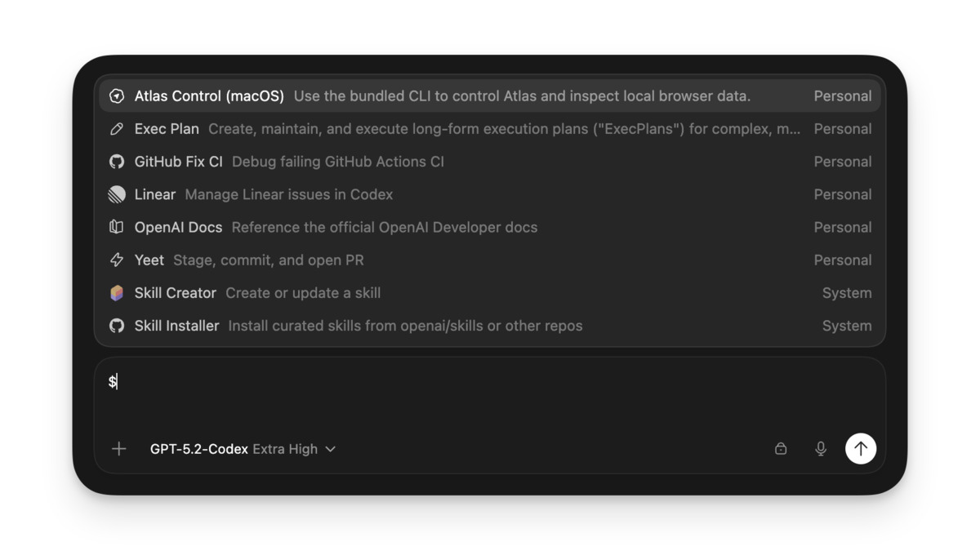Toggle the microphone dictation control
The image size is (980, 551).
(820, 448)
